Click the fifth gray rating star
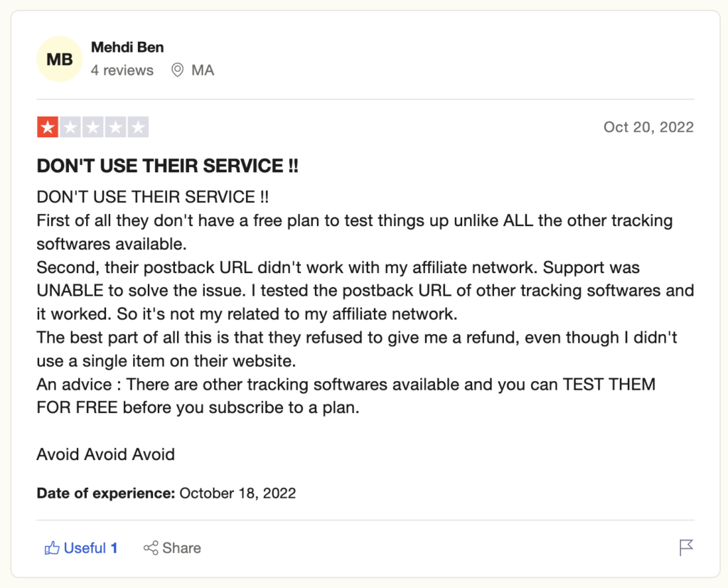Viewport: 728px width, 588px height. coord(139,127)
